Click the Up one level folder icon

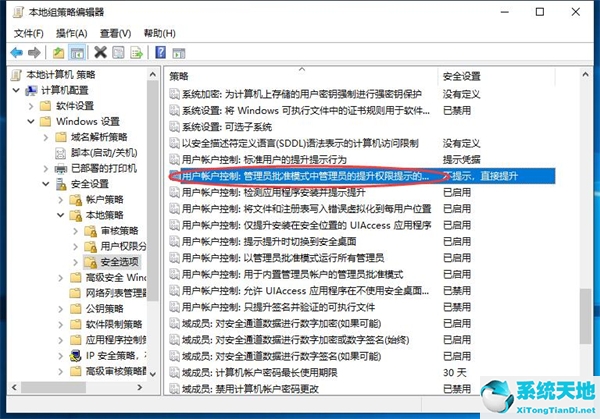click(x=58, y=52)
